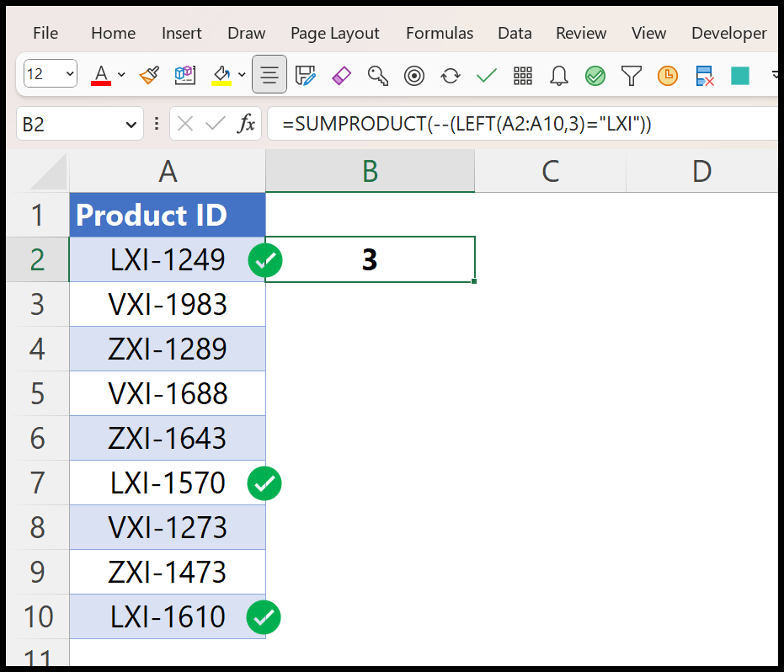The width and height of the screenshot is (784, 672).
Task: Click the bell notification icon
Action: (x=559, y=76)
